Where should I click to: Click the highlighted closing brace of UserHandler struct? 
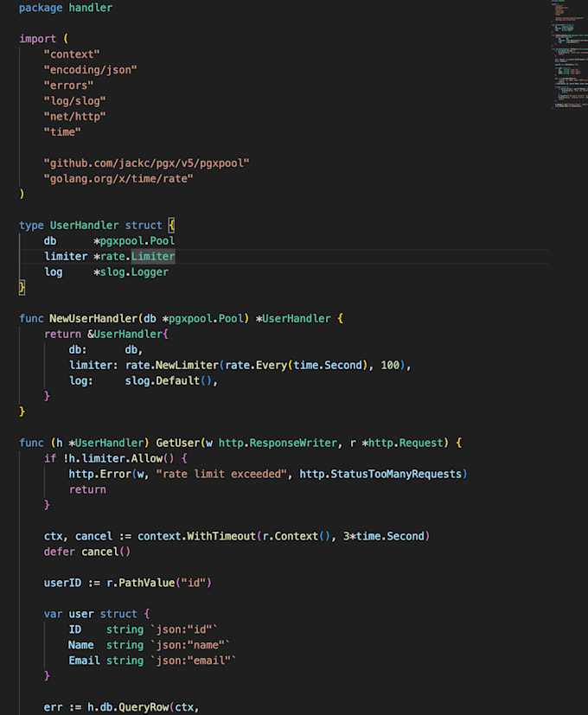coord(22,287)
